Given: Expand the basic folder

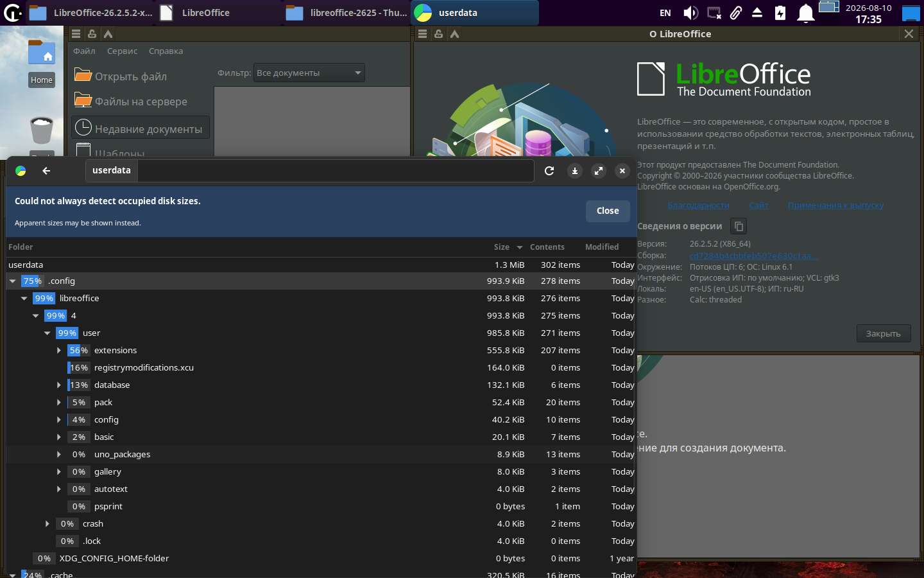Looking at the screenshot, I should (59, 437).
